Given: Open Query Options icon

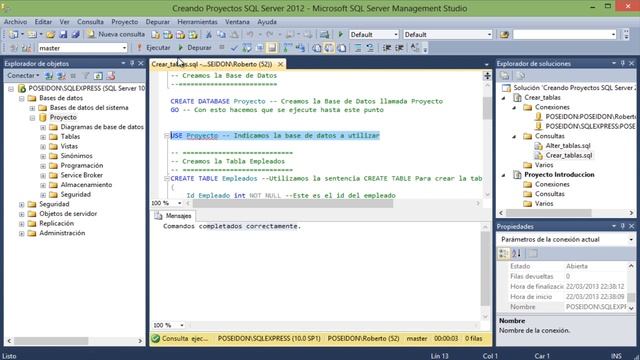Looking at the screenshot, I should (259, 48).
